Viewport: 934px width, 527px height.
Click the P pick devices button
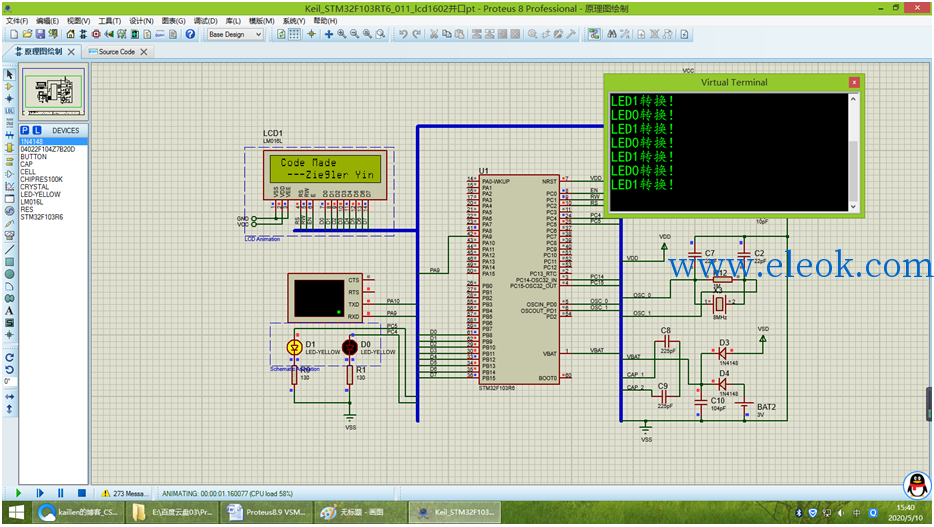[x=24, y=130]
